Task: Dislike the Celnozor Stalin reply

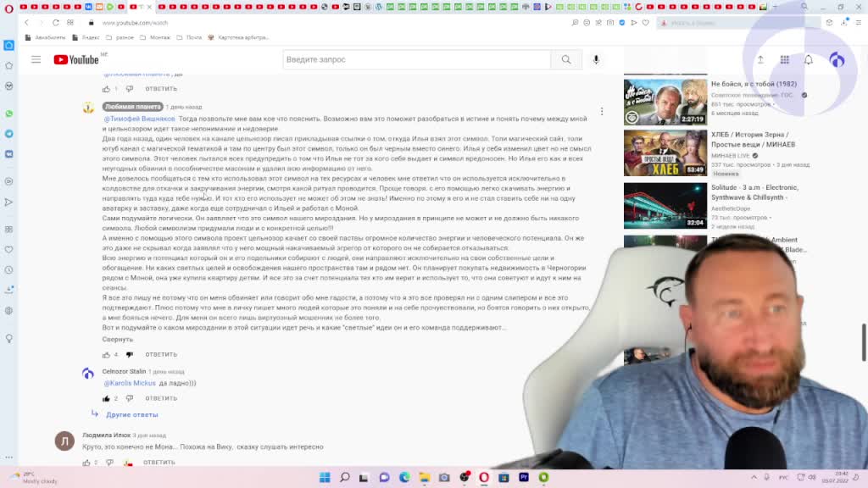Action: (130, 398)
